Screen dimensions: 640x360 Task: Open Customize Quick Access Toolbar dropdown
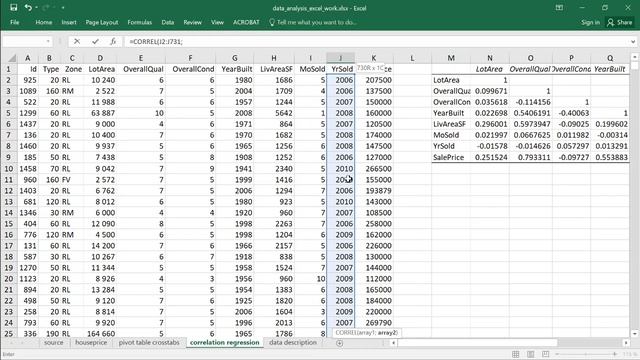click(x=63, y=8)
